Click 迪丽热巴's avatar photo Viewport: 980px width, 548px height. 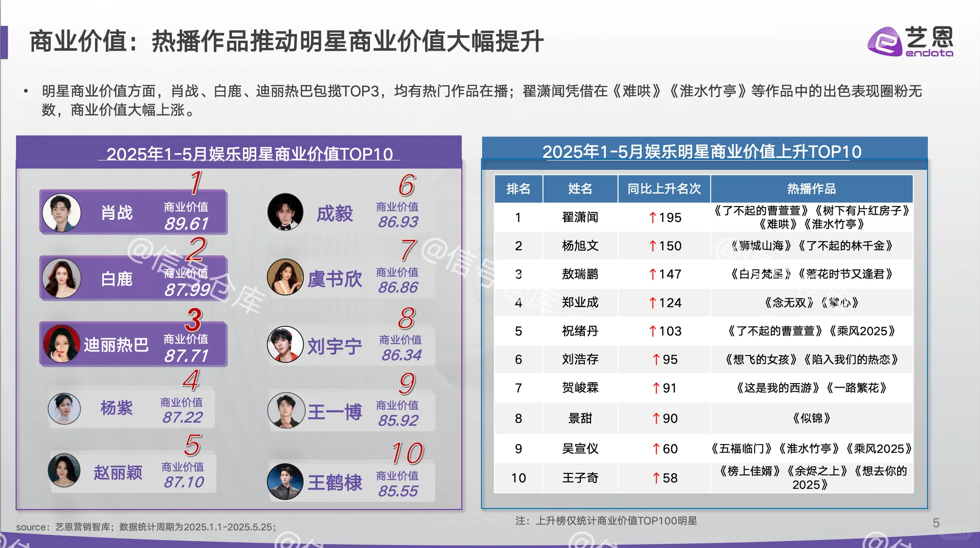[62, 344]
